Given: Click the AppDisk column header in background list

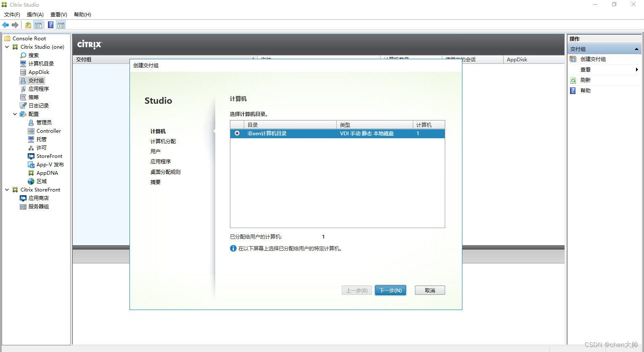Looking at the screenshot, I should coord(533,60).
